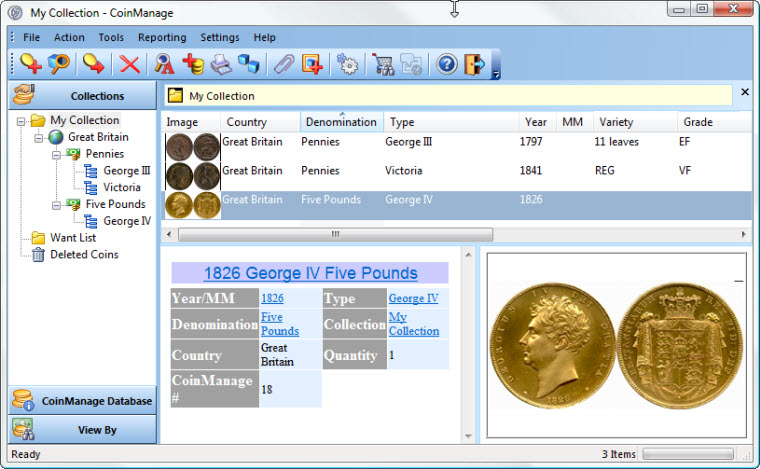Image resolution: width=760 pixels, height=469 pixels.
Task: Open the 1826 George IV Five Pounds link
Action: pos(310,273)
